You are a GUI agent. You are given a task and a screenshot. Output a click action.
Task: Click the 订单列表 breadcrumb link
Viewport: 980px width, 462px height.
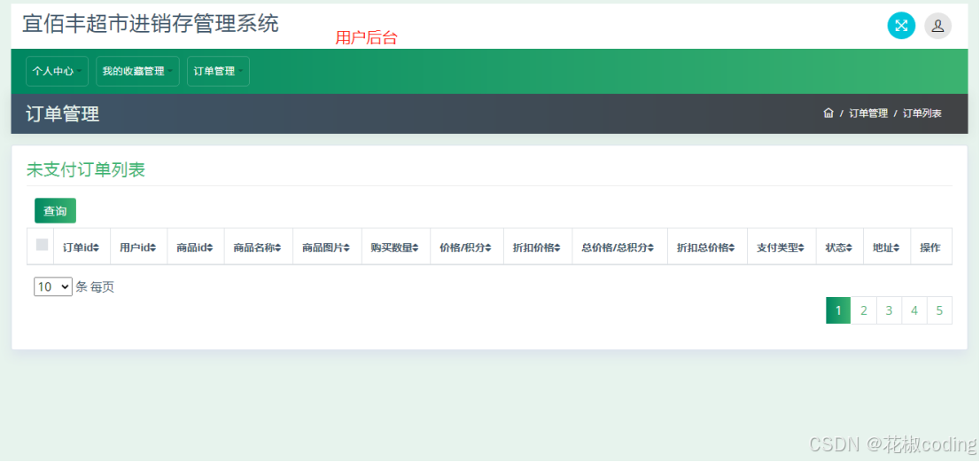922,114
